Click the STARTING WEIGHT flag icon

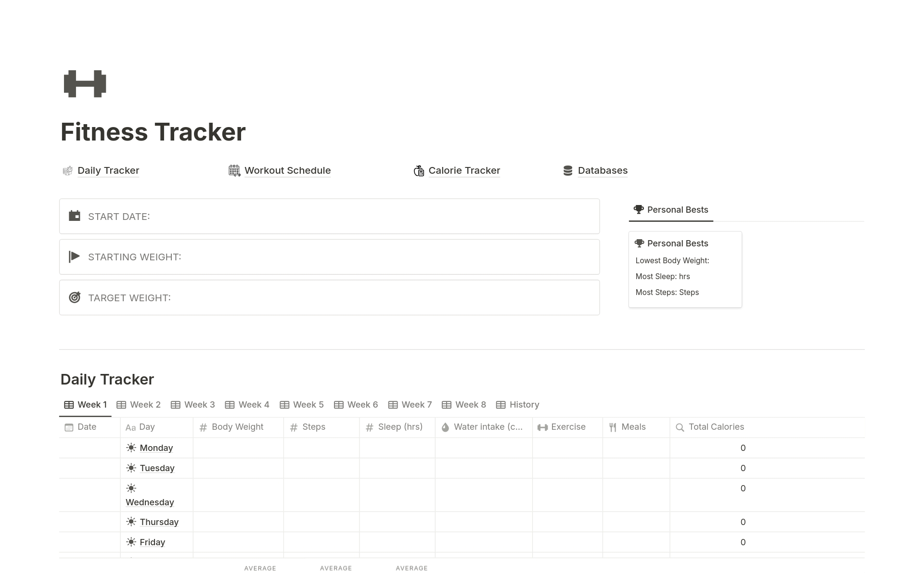coord(75,257)
